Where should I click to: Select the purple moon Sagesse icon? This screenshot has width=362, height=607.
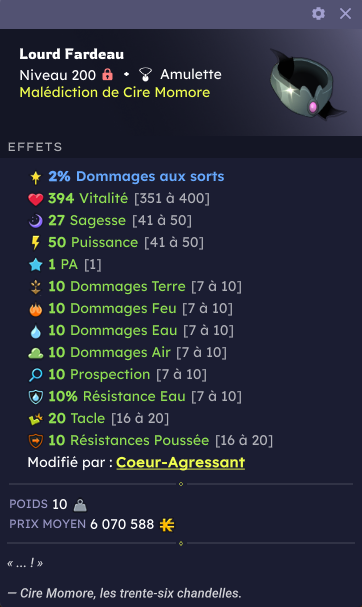point(36,221)
